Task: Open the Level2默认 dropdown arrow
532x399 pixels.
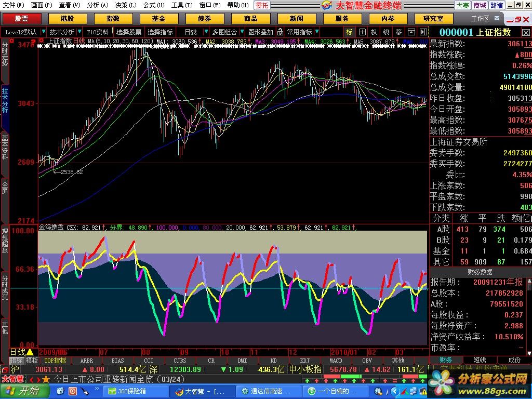Action: tap(44, 32)
